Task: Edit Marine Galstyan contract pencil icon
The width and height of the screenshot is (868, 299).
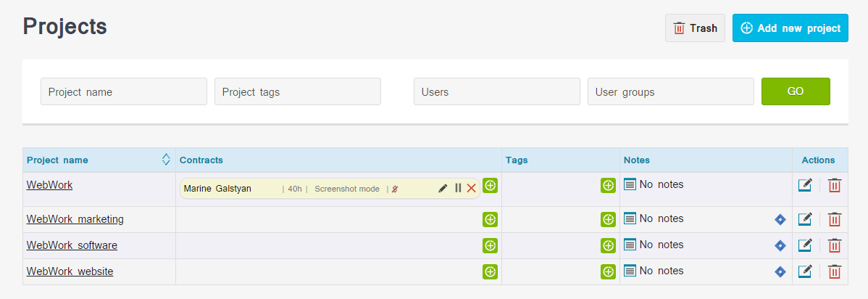Action: [443, 189]
